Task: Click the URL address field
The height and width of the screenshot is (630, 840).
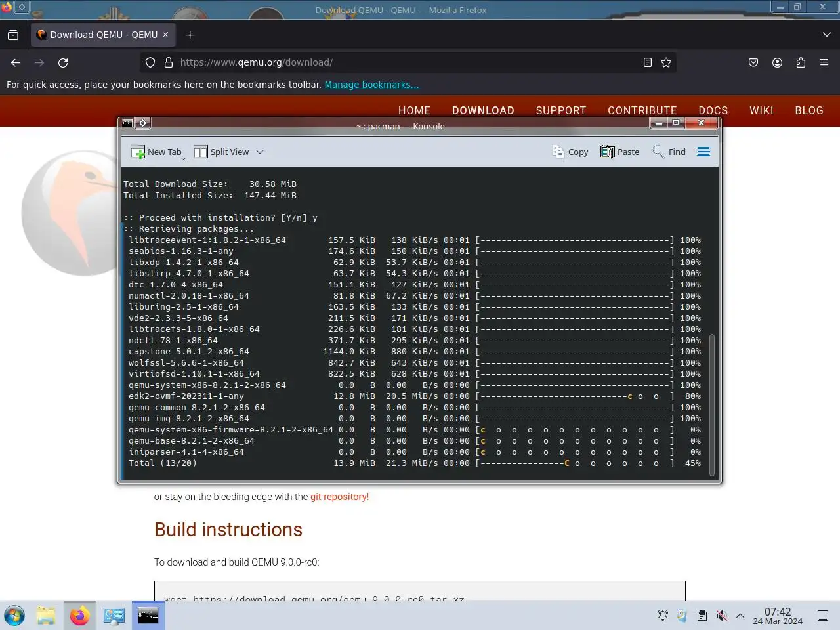Action: 407,62
